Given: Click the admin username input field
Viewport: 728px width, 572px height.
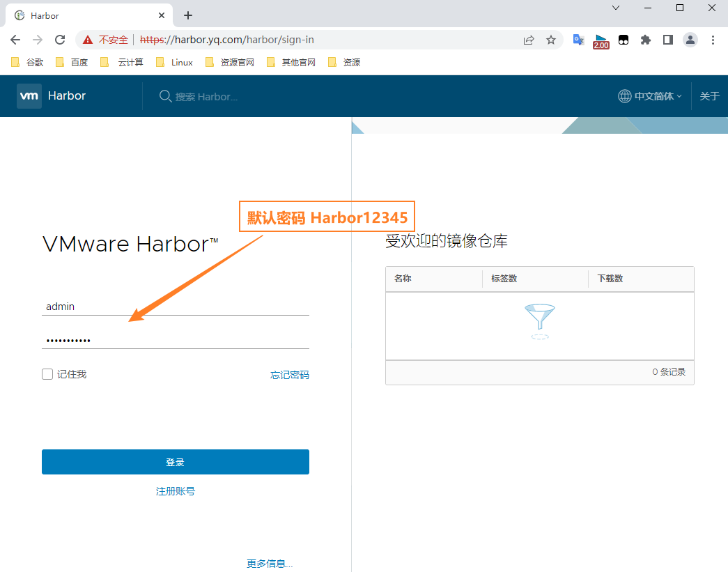Looking at the screenshot, I should [x=175, y=307].
